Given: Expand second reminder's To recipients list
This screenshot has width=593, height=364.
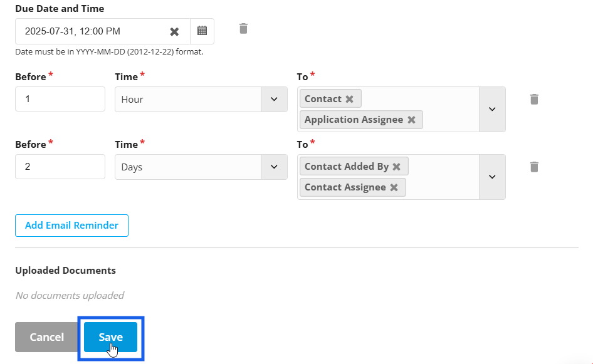Looking at the screenshot, I should point(492,177).
